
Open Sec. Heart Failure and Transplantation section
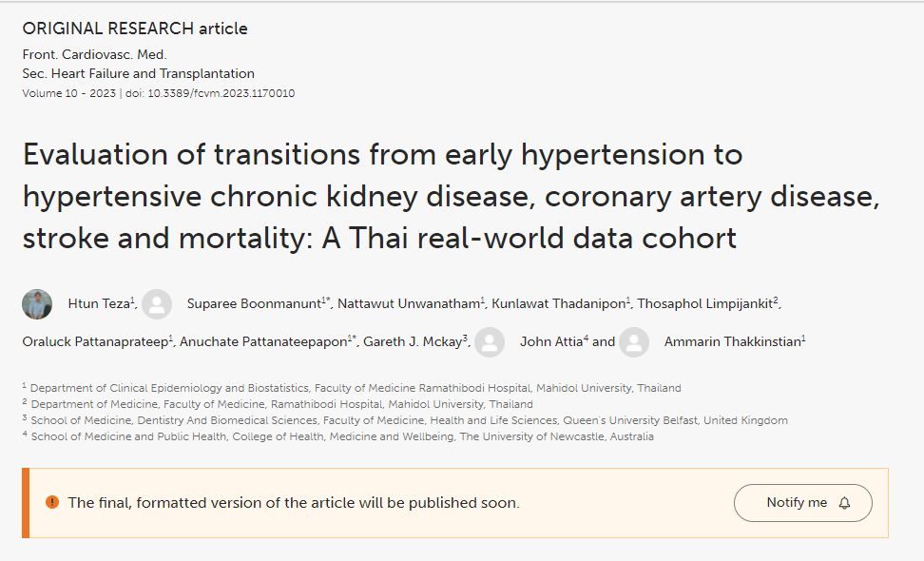(x=139, y=73)
